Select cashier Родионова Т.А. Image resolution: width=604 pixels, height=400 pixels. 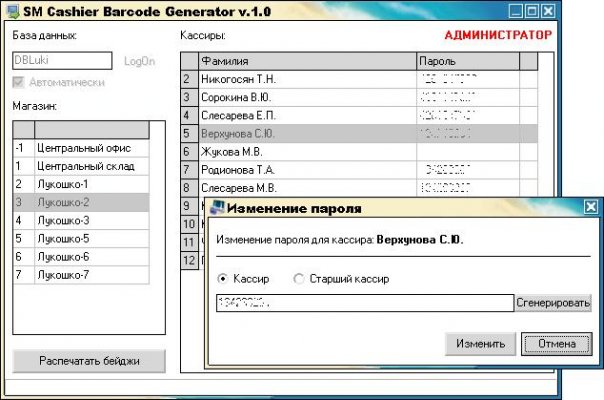point(307,170)
